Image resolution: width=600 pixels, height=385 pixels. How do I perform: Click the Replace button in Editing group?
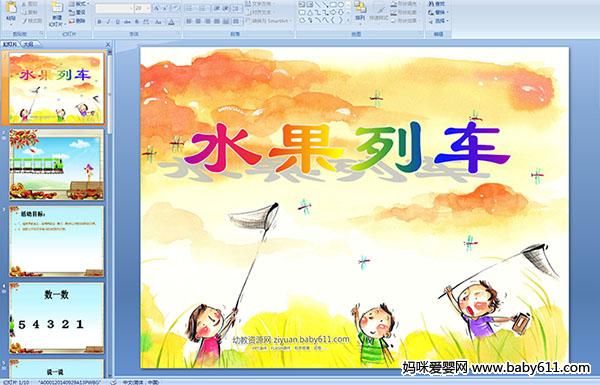tap(439, 12)
